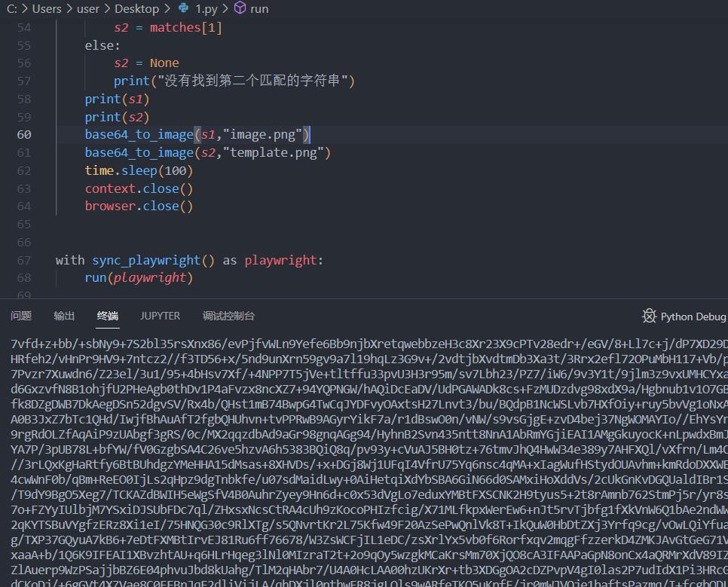Select the 1.py breadcrumb item
The width and height of the screenshot is (728, 587).
[204, 9]
